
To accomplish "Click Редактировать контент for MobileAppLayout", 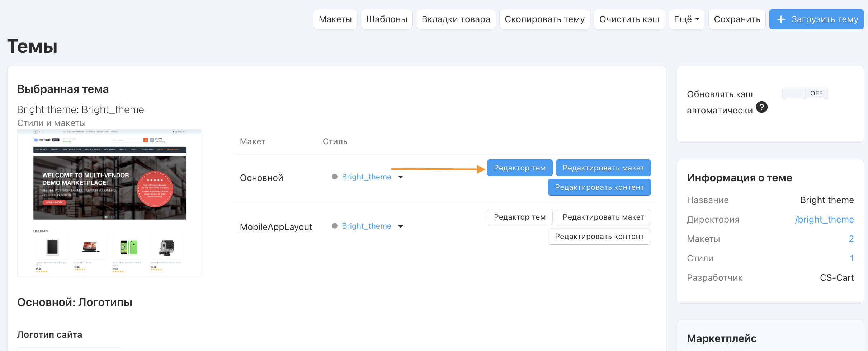I will 599,237.
